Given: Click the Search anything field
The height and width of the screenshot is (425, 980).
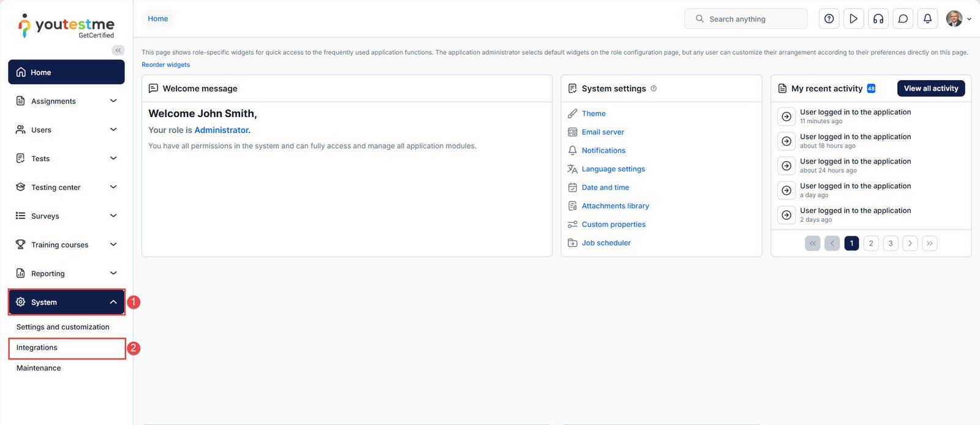Looking at the screenshot, I should [x=745, y=19].
